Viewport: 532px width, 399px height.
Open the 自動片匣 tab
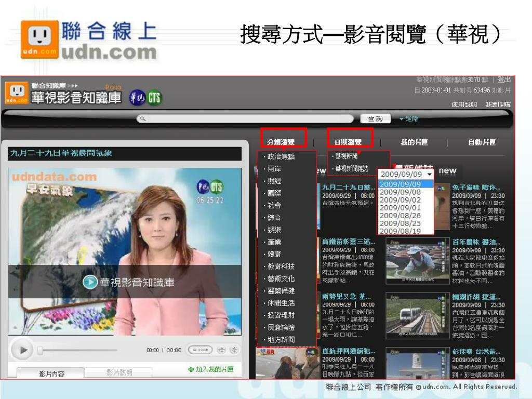pyautogui.click(x=482, y=142)
